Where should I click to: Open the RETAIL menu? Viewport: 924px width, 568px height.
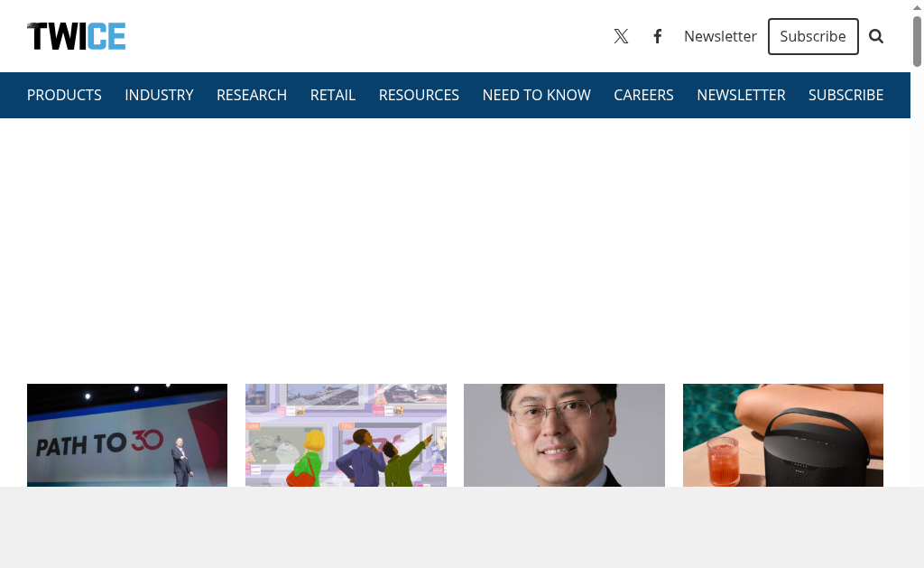(333, 95)
